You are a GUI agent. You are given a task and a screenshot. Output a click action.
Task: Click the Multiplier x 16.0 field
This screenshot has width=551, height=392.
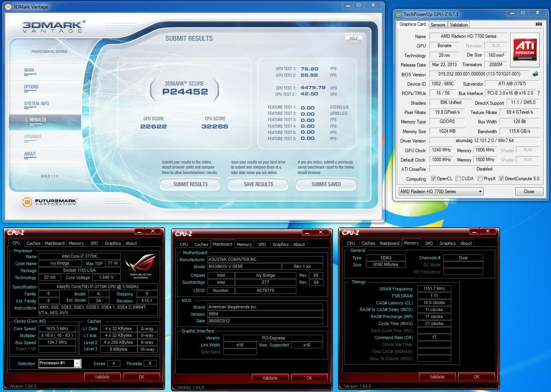coord(57,335)
